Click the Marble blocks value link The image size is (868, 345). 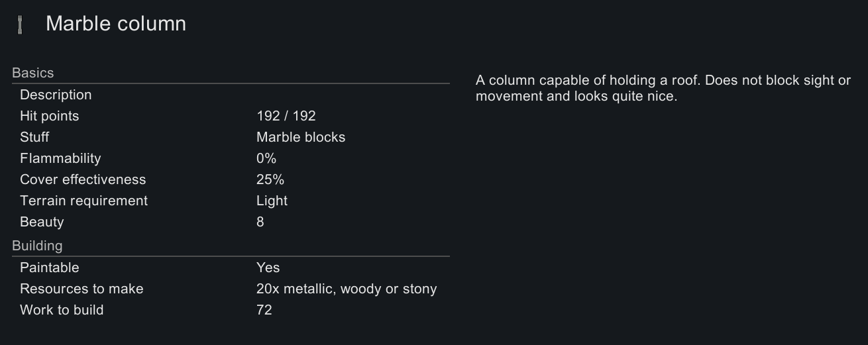coord(301,137)
